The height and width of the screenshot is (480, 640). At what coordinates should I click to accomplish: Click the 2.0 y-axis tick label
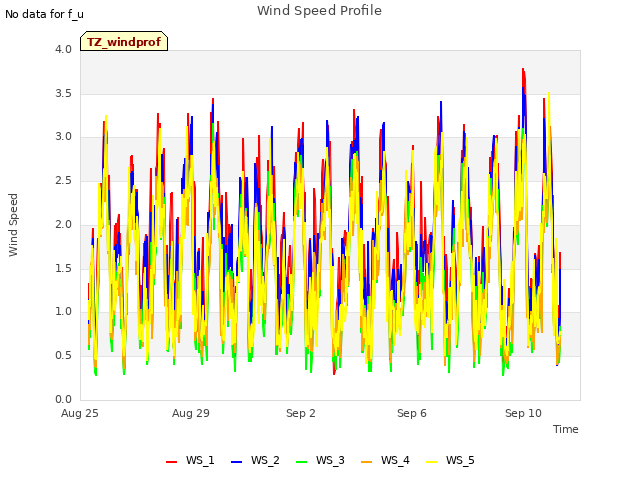coord(64,224)
